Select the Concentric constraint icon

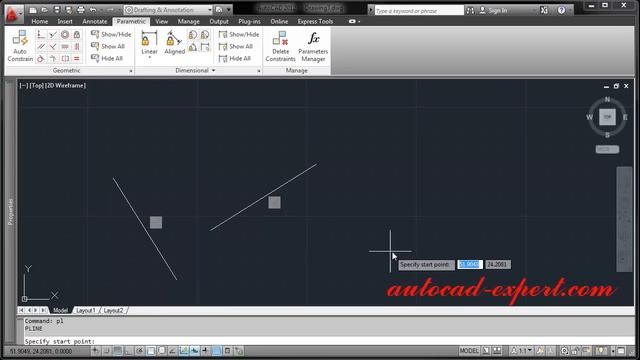pyautogui.click(x=65, y=35)
